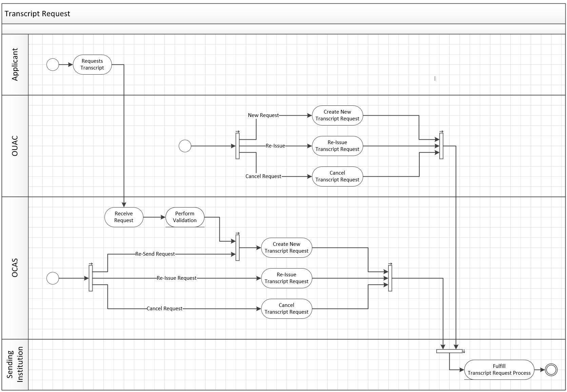Viewport: 567px width, 392px height.
Task: Select the OCAS fork bar after initial node
Action: point(91,278)
